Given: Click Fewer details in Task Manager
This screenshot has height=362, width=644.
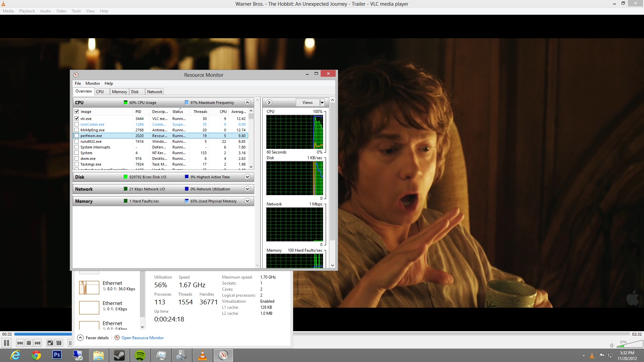Looking at the screenshot, I should pyautogui.click(x=97, y=338).
